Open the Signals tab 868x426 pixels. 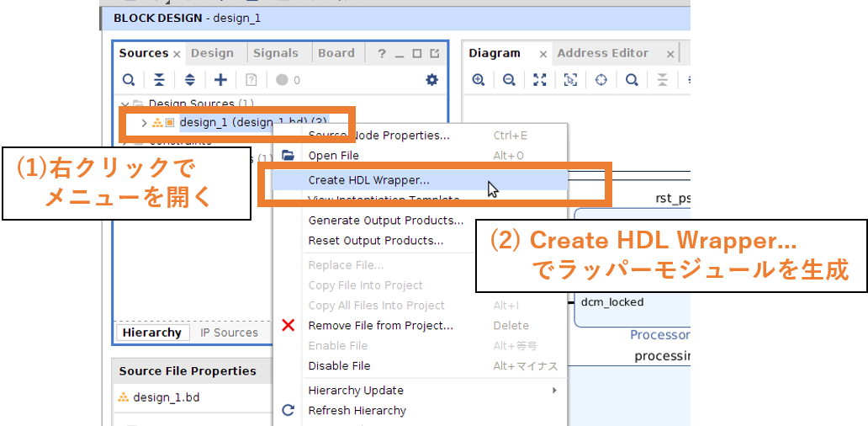275,53
